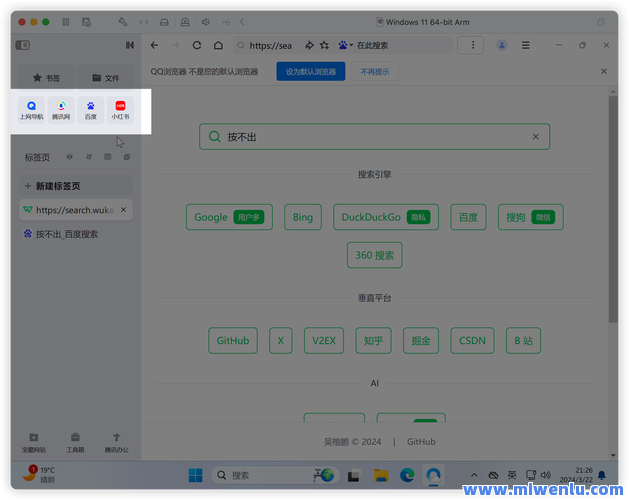The height and width of the screenshot is (500, 629).
Task: Click the fourth icon beside 标签页 header
Action: pyautogui.click(x=127, y=157)
